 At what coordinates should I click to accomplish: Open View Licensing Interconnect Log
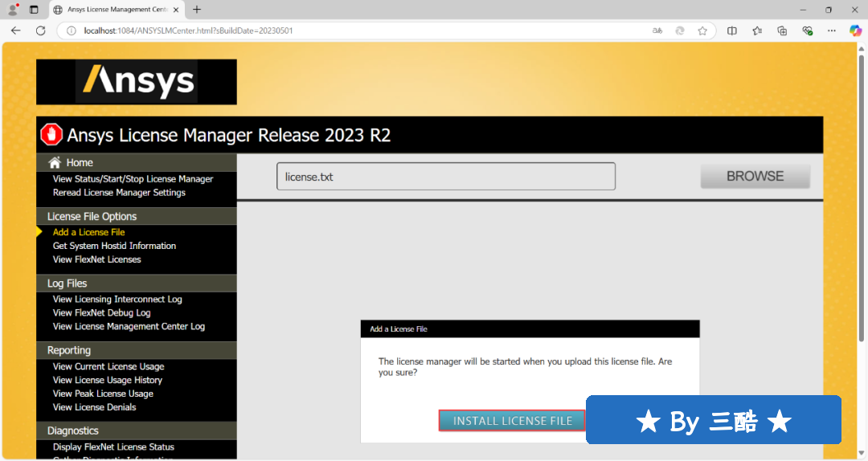pos(117,300)
